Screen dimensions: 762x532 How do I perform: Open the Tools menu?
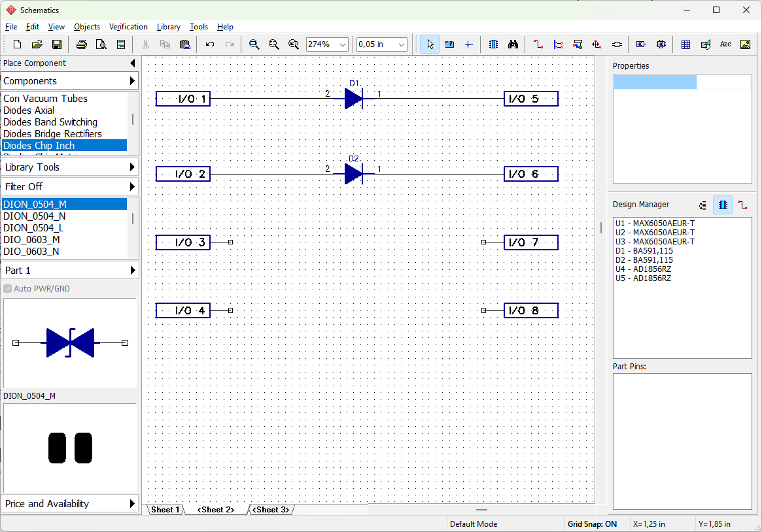point(198,27)
